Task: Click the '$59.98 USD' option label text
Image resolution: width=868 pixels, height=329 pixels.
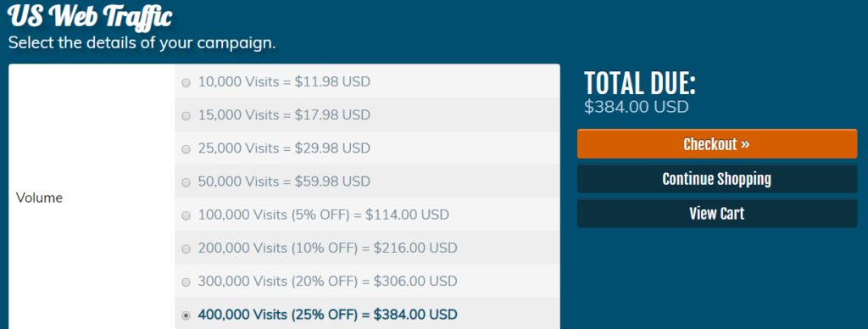Action: [x=332, y=181]
